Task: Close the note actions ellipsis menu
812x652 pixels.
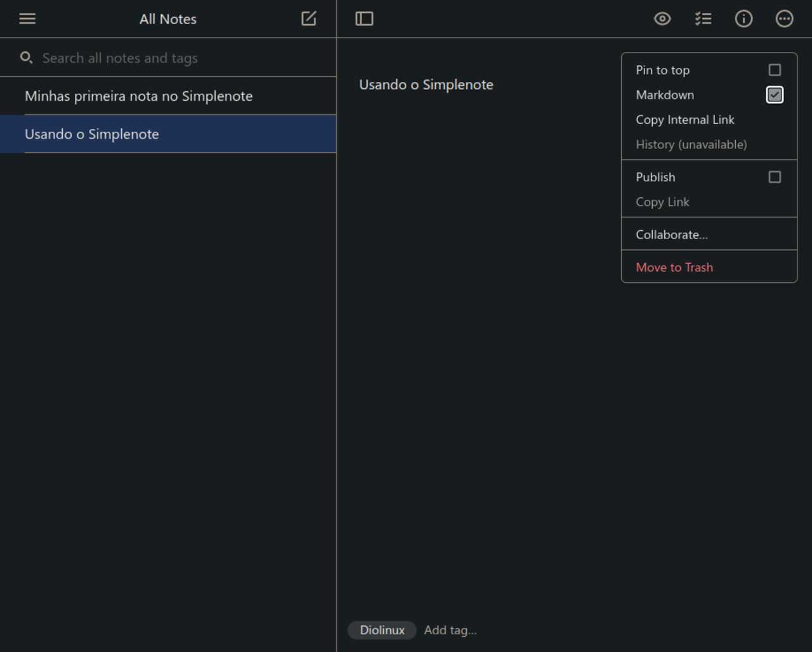Action: tap(785, 19)
